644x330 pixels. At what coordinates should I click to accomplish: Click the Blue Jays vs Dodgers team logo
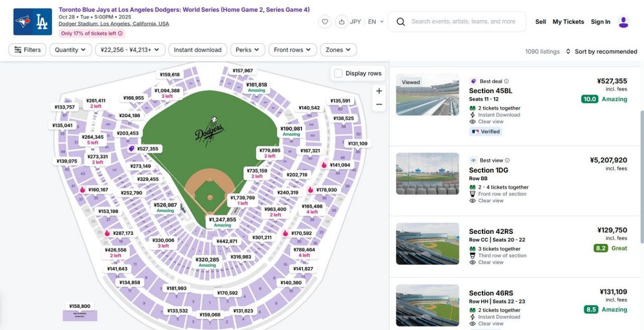(x=33, y=22)
